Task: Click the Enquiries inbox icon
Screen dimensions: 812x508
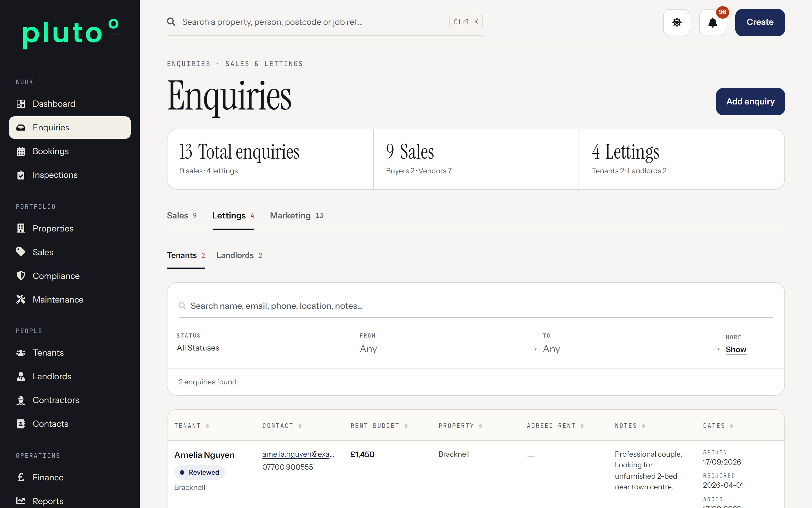Action: pyautogui.click(x=21, y=127)
